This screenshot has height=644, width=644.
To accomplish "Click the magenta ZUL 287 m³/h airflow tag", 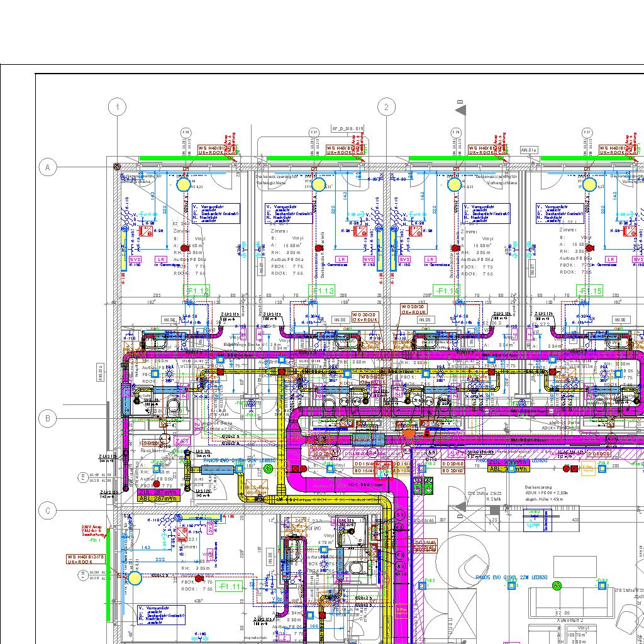I will (158, 492).
